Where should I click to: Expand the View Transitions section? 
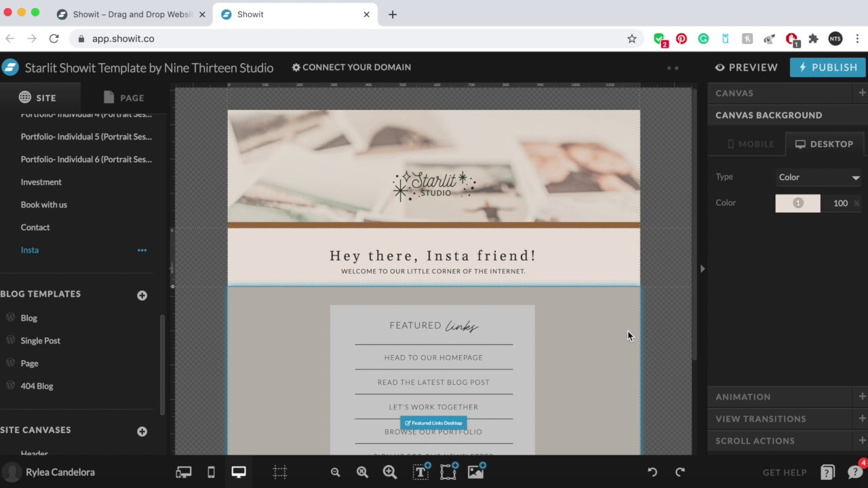click(x=862, y=419)
